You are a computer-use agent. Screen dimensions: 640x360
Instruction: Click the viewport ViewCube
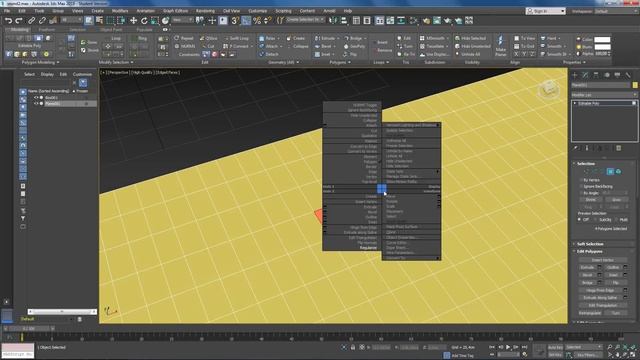tap(548, 89)
